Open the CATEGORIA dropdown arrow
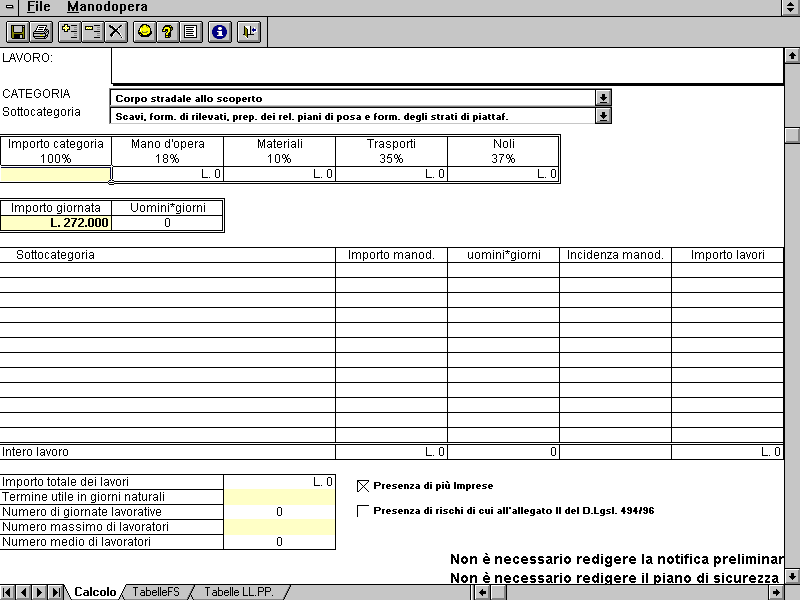The image size is (800, 600). pyautogui.click(x=603, y=98)
